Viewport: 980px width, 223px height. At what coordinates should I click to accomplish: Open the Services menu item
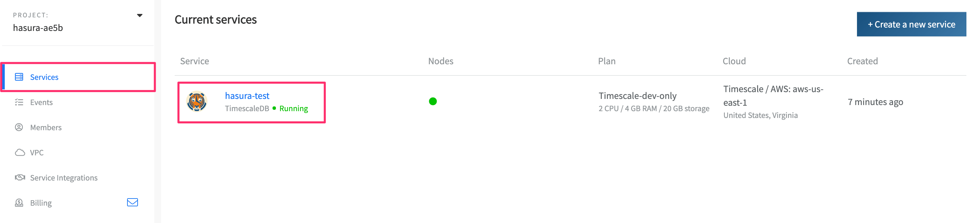(x=44, y=77)
